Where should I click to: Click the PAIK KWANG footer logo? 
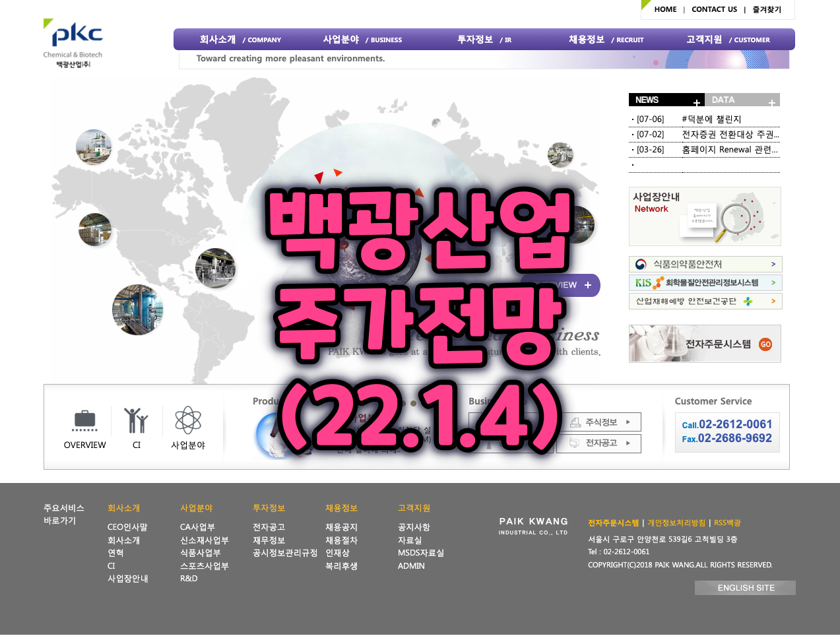pos(533,526)
